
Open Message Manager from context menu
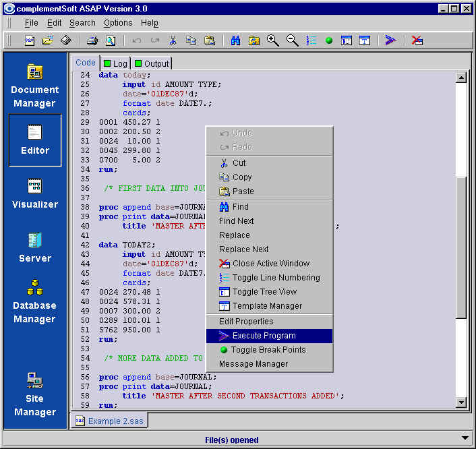click(269, 364)
